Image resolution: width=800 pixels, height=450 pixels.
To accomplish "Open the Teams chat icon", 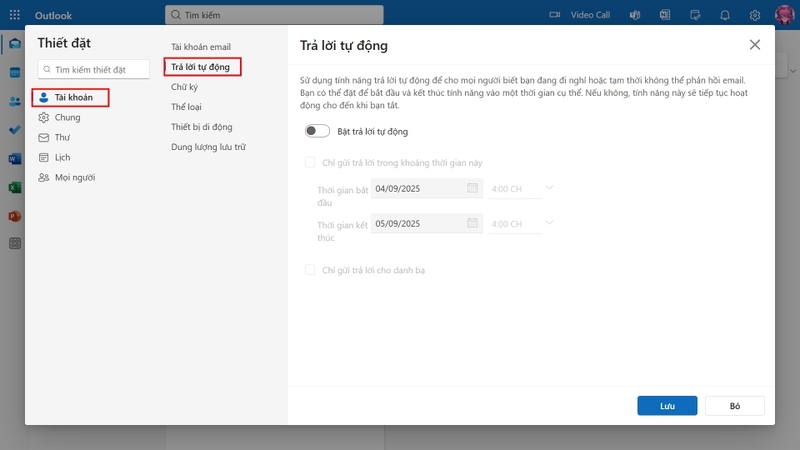I will click(635, 15).
